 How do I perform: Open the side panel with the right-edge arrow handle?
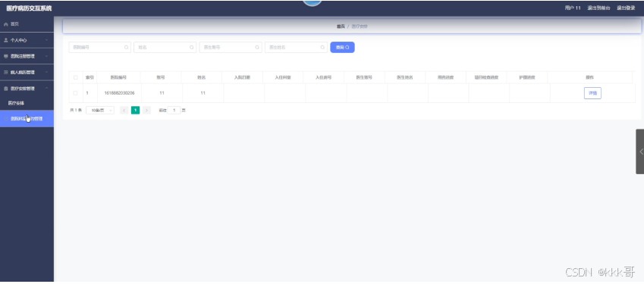click(x=640, y=151)
